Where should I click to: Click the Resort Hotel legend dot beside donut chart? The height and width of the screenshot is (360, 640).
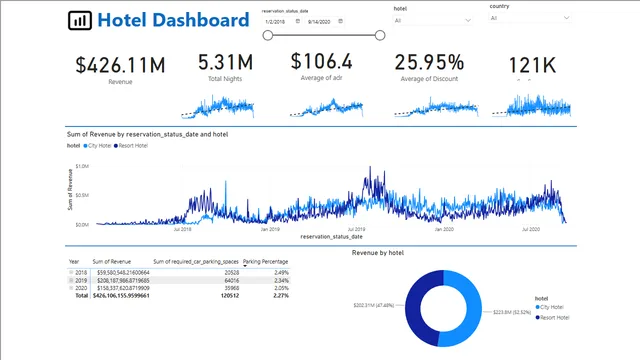(538, 318)
